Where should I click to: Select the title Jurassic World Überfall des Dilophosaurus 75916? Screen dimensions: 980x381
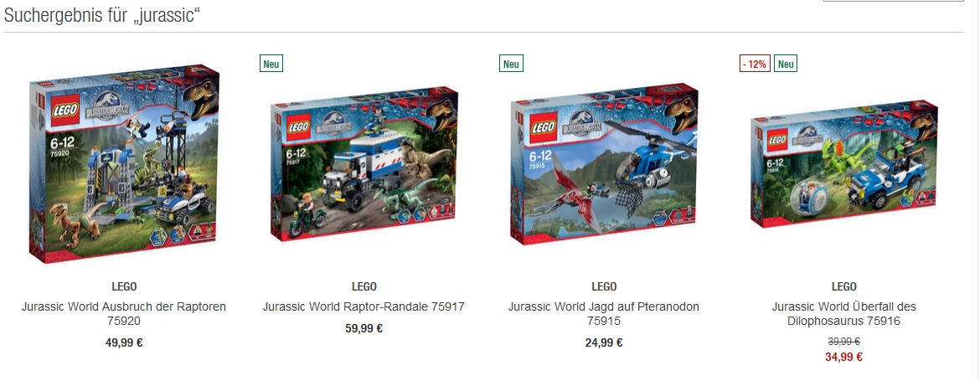843,314
